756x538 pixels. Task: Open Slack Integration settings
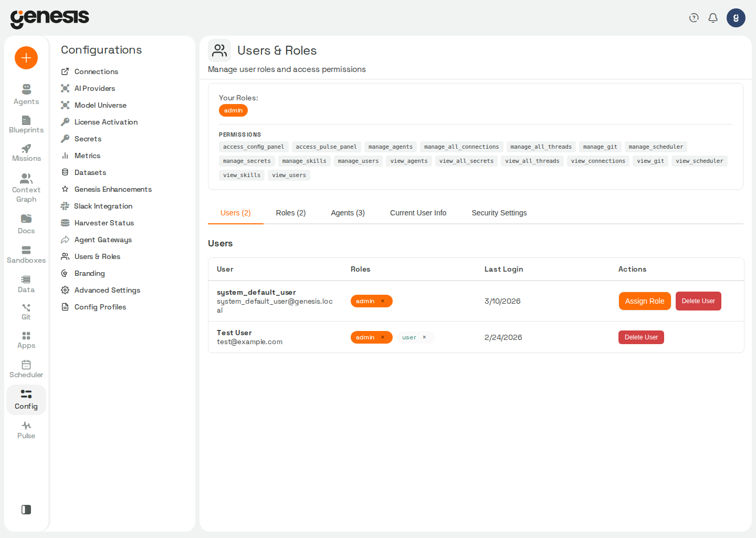pos(97,206)
